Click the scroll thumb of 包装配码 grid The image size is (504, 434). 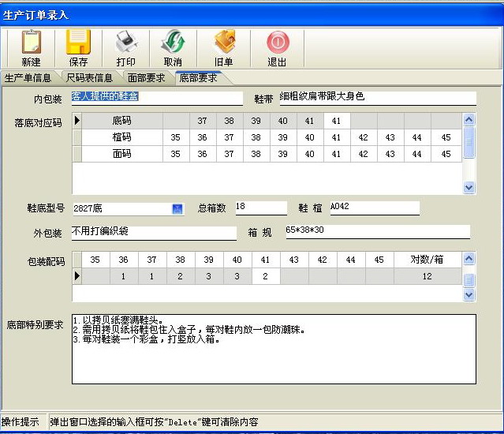[469, 280]
